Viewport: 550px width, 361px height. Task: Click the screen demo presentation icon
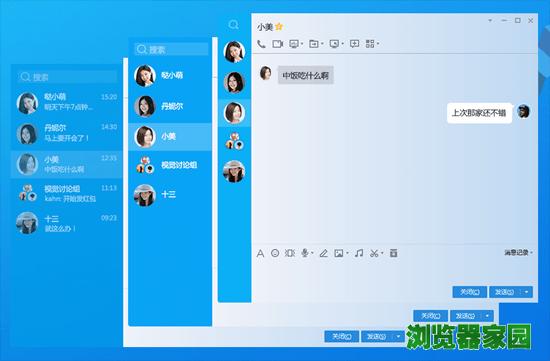pyautogui.click(x=294, y=44)
